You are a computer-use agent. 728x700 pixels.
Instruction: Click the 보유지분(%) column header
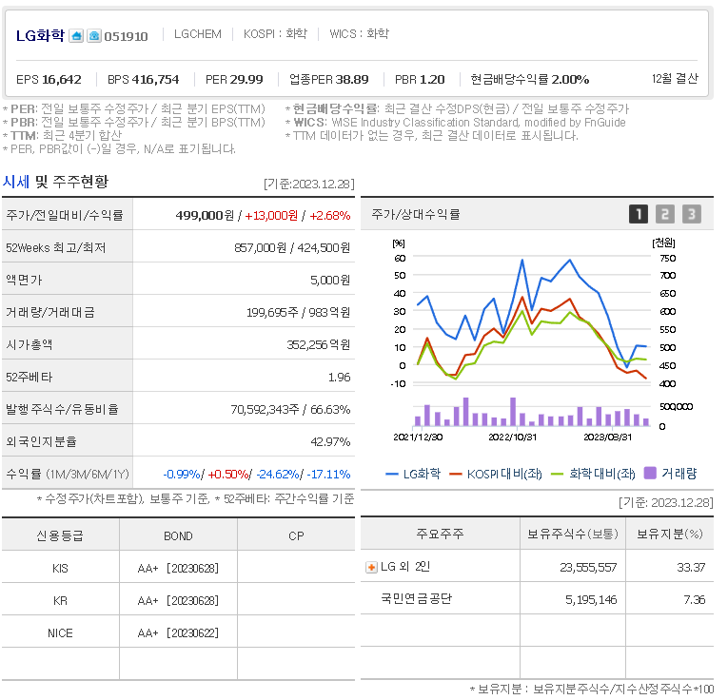670,534
